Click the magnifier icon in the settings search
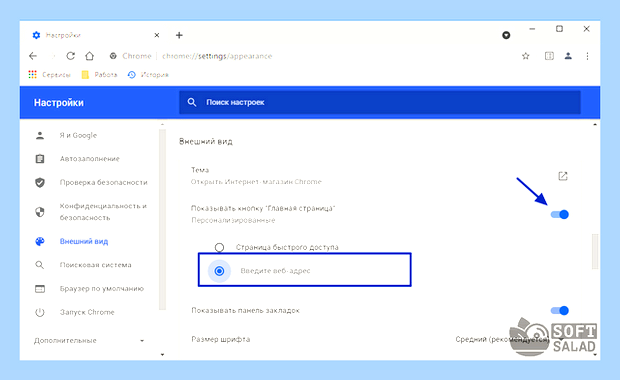 tap(192, 102)
